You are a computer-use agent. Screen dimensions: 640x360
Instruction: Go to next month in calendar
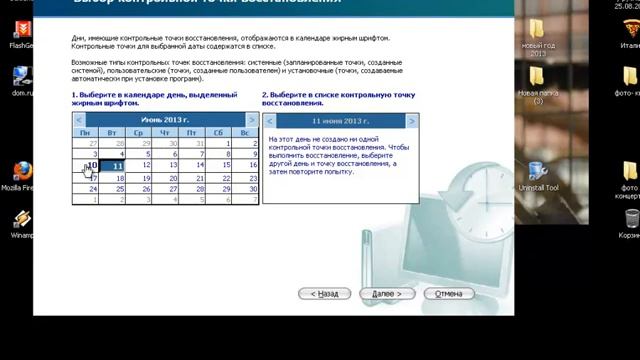point(252,120)
